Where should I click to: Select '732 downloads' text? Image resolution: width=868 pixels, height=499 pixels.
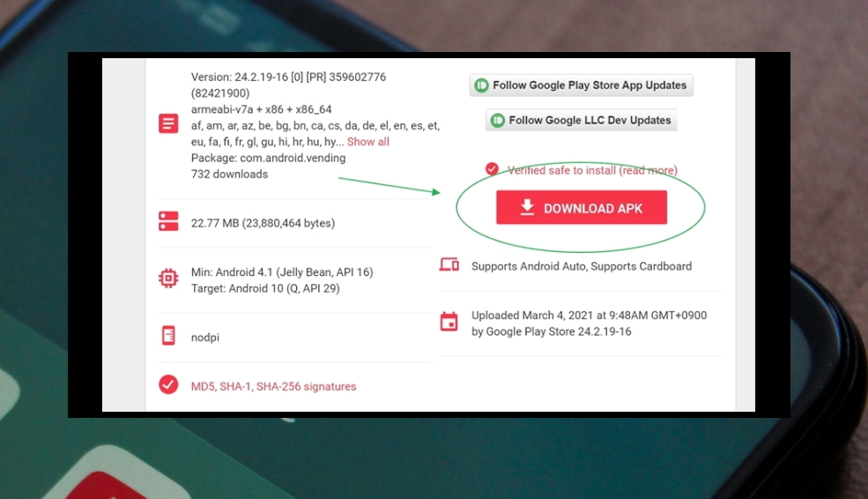(229, 174)
